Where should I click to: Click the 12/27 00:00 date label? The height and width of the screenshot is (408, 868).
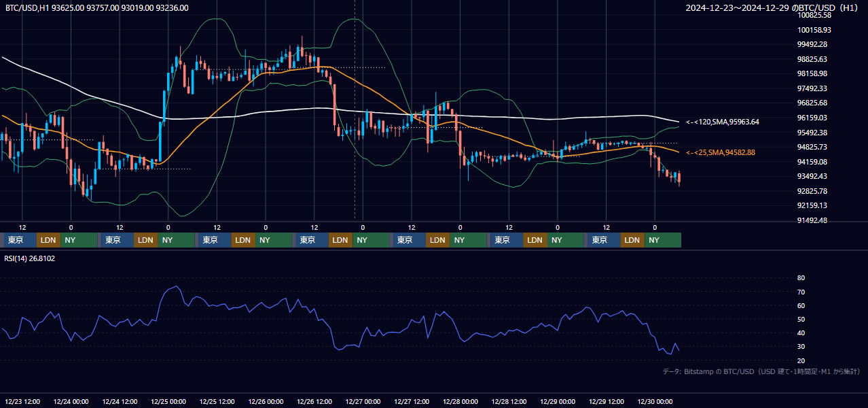coord(363,402)
